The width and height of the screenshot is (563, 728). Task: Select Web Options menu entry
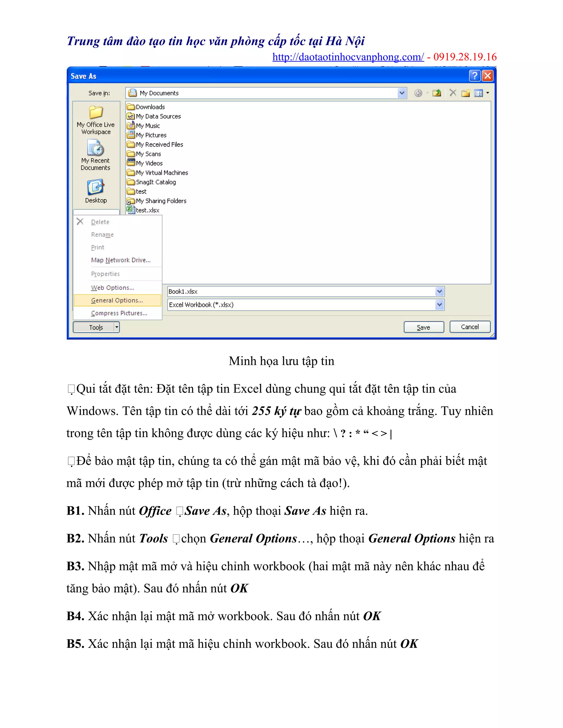point(112,288)
